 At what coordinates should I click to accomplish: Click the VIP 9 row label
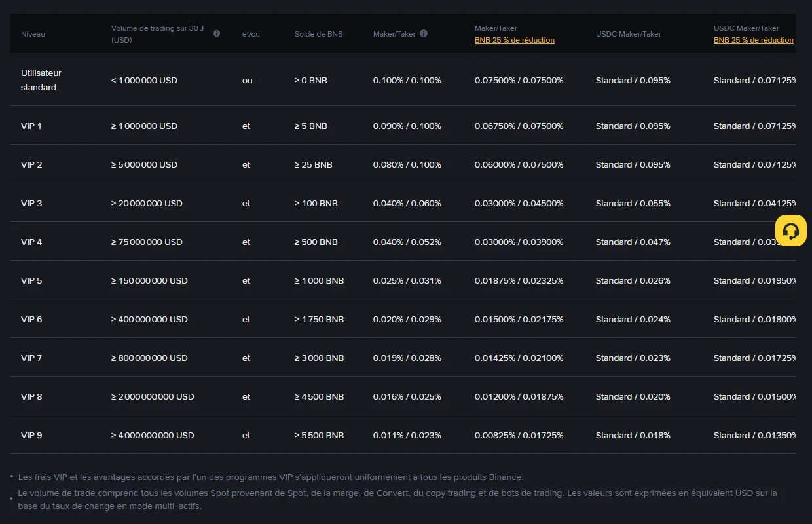[x=31, y=435]
